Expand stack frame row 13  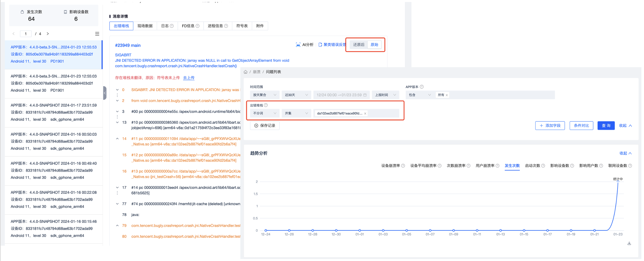tap(117, 122)
